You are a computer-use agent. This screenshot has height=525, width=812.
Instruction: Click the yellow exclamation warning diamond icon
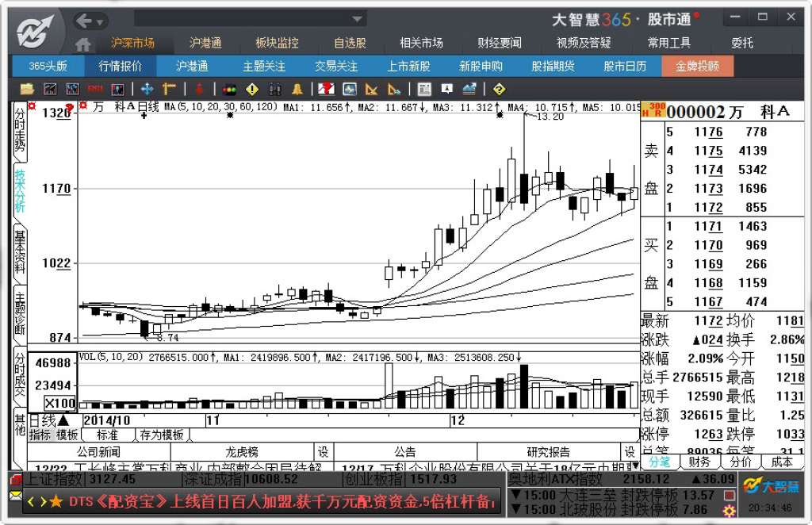251,89
